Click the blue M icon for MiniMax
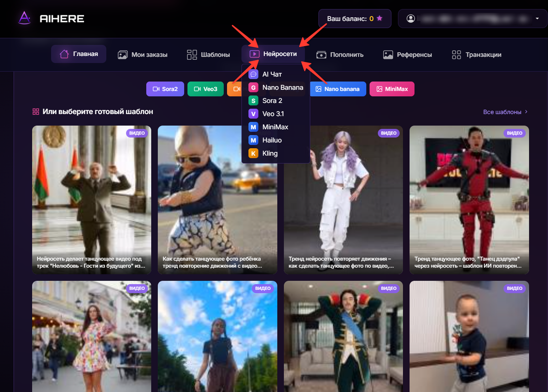 click(253, 127)
